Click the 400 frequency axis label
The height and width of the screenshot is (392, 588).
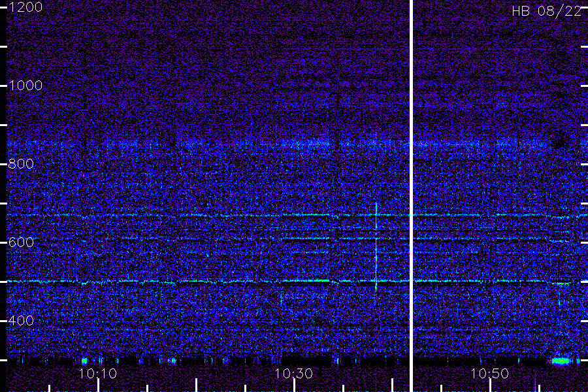coord(21,321)
